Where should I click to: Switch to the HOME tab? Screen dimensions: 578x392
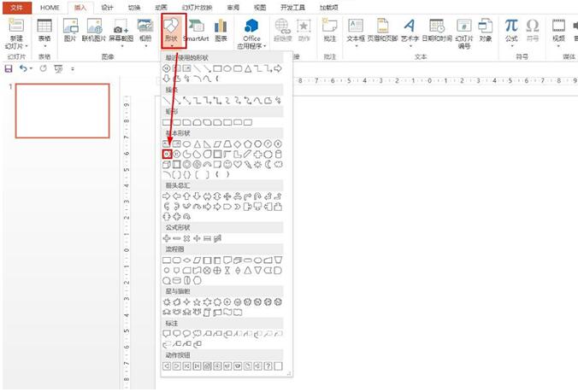[50, 7]
